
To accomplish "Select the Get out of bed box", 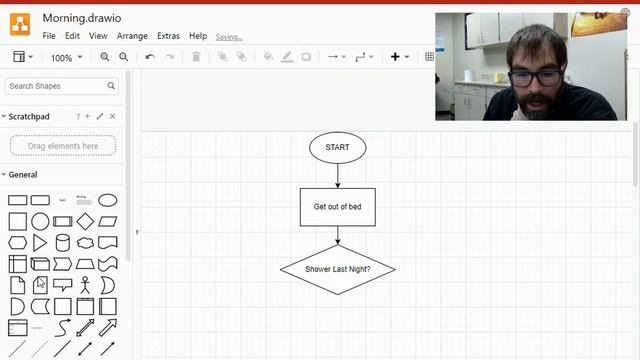I will pyautogui.click(x=338, y=207).
